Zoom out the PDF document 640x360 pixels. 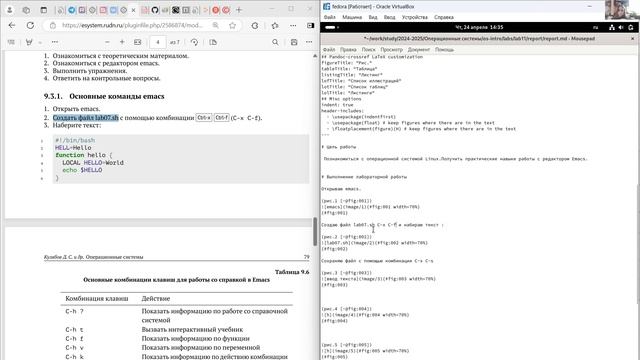click(107, 42)
